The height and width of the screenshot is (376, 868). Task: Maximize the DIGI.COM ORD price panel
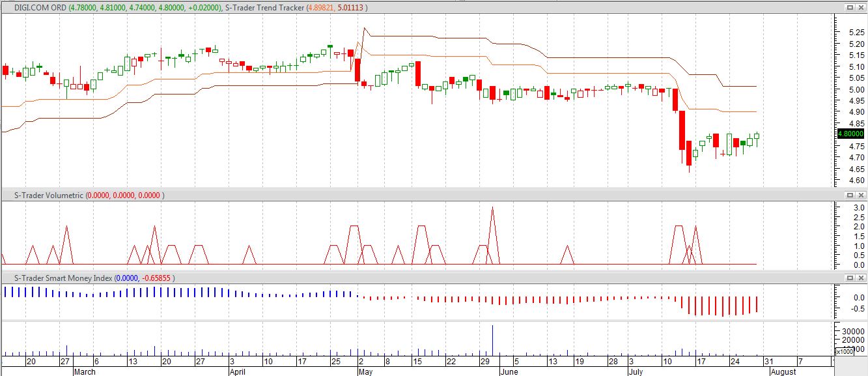(x=850, y=7)
